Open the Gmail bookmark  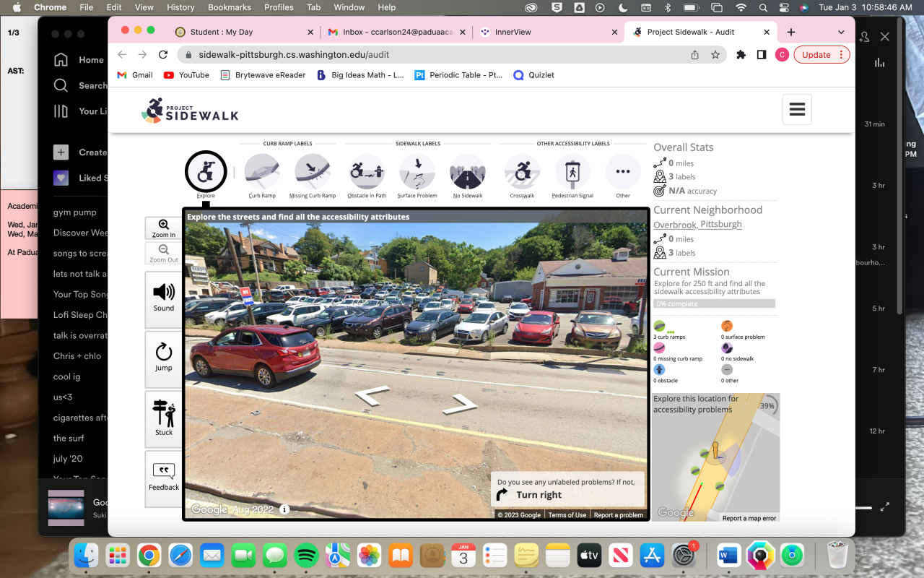pyautogui.click(x=135, y=75)
